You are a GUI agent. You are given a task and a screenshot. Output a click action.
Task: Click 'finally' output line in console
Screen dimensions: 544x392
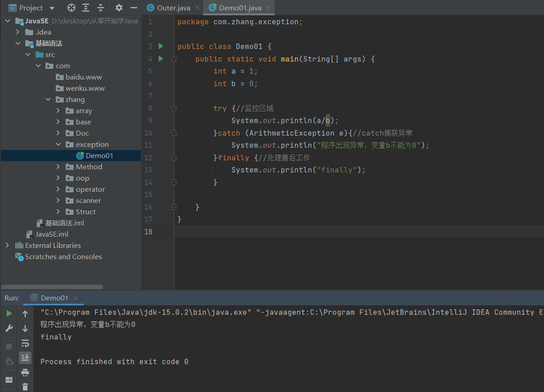click(x=56, y=337)
